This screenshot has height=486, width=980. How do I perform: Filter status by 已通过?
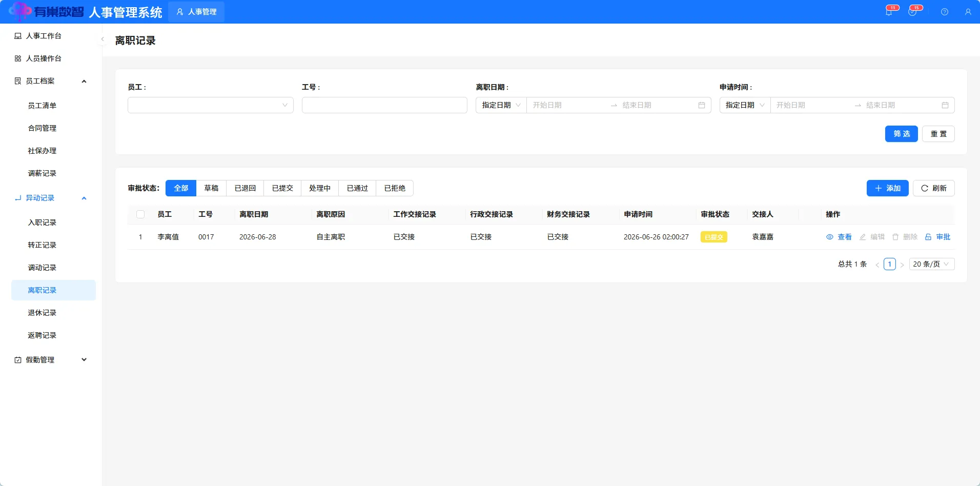pos(357,188)
